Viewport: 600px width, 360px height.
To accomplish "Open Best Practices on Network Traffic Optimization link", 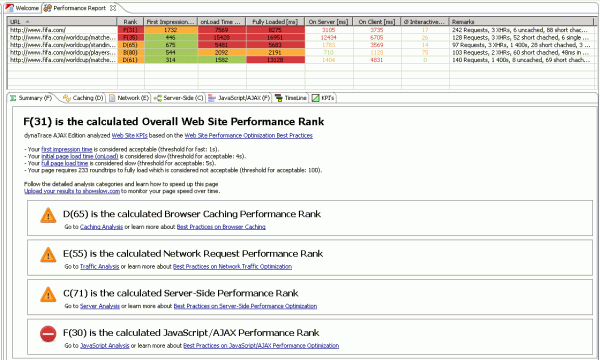I will tap(232, 266).
